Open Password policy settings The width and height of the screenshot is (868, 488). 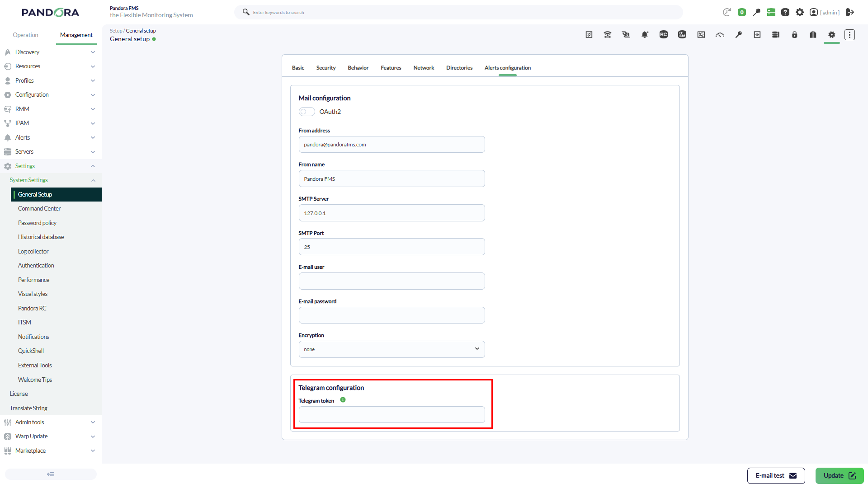click(37, 223)
